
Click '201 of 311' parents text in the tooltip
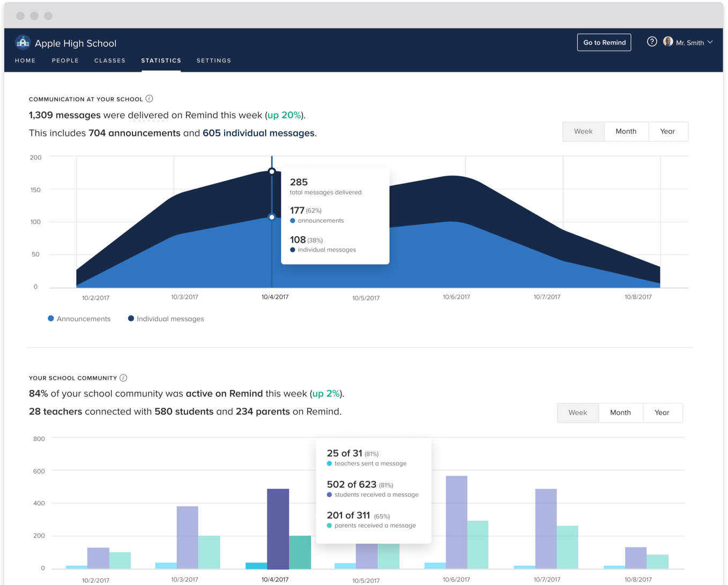[x=348, y=515]
